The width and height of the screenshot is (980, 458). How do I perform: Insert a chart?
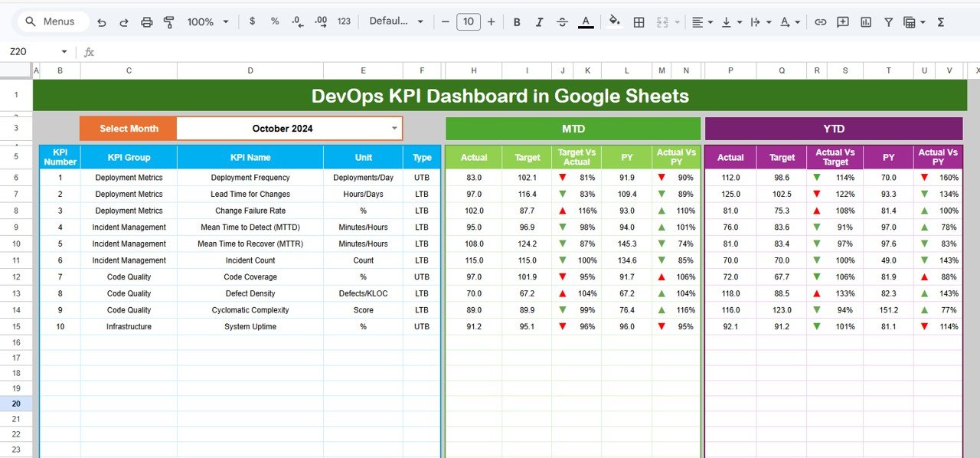pyautogui.click(x=866, y=21)
